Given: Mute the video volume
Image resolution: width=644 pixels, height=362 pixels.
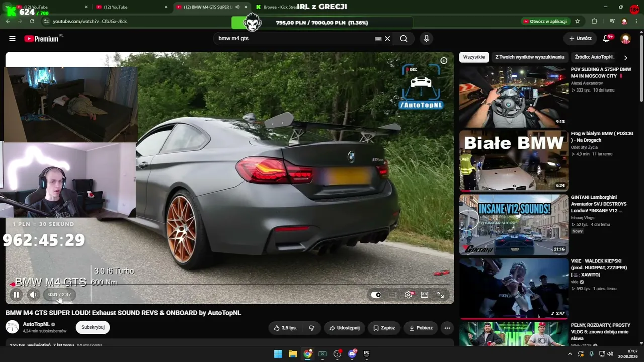Looking at the screenshot, I should click(x=33, y=295).
